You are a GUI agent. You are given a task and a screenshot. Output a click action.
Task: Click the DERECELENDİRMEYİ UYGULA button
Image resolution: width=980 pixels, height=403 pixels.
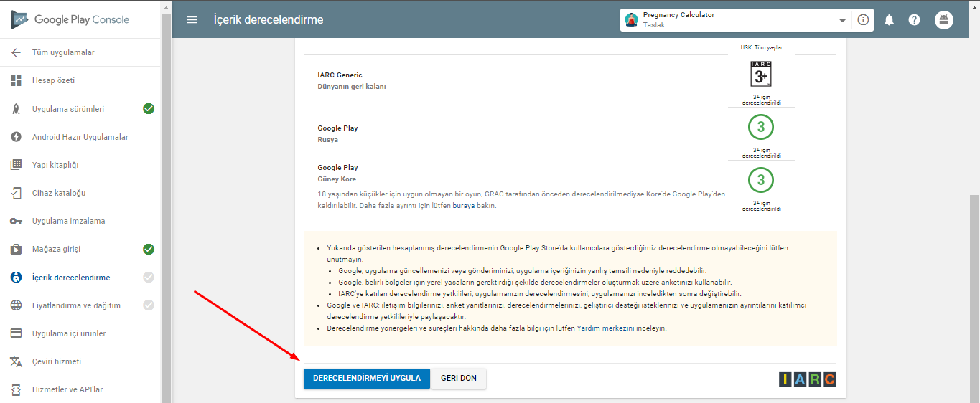tap(367, 379)
